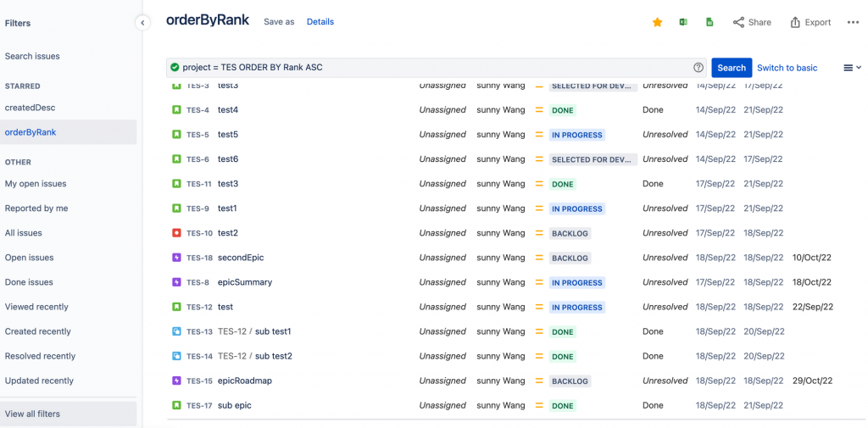The width and height of the screenshot is (868, 428).
Task: Collapse the Filters sidebar
Action: tap(142, 23)
